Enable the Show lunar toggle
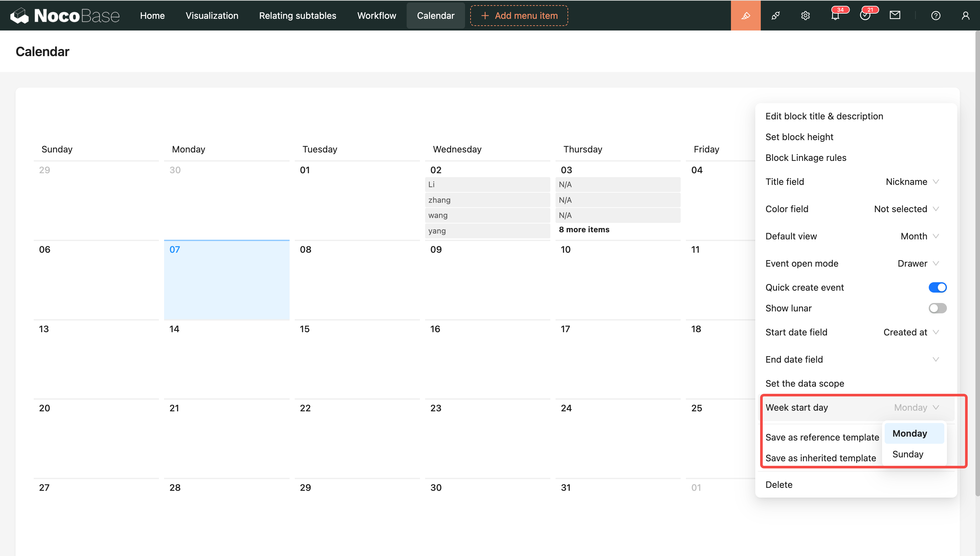 click(937, 308)
